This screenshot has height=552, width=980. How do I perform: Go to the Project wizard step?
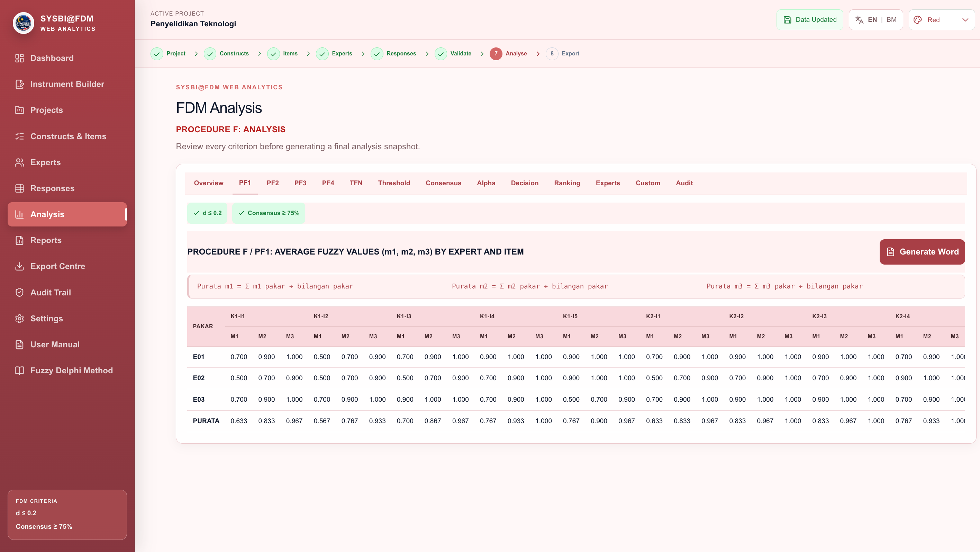(x=168, y=54)
